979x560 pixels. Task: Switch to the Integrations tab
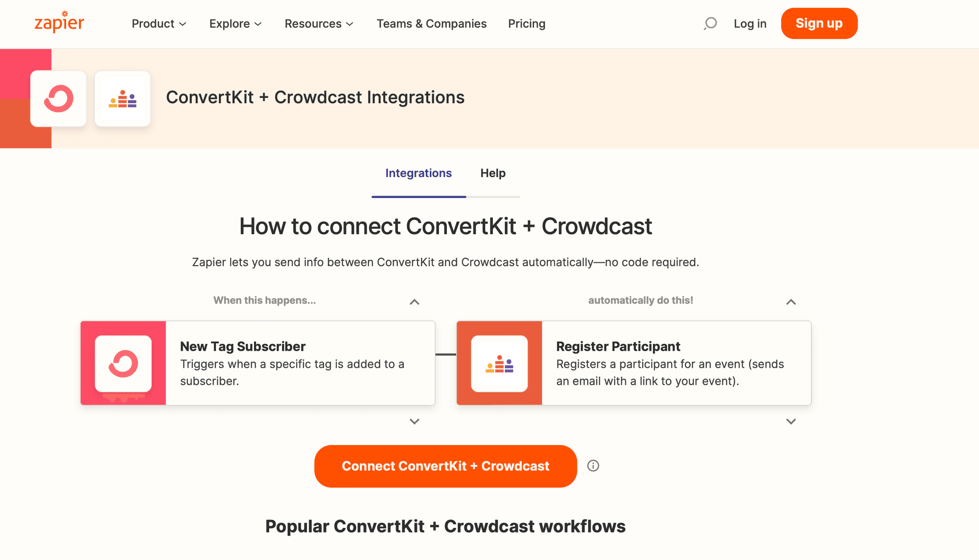coord(419,173)
